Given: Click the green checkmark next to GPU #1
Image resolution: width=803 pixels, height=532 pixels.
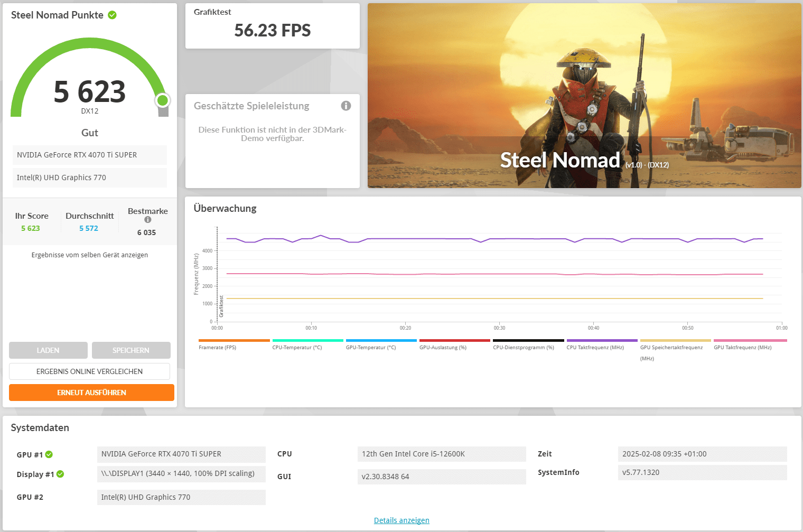Looking at the screenshot, I should (49, 454).
